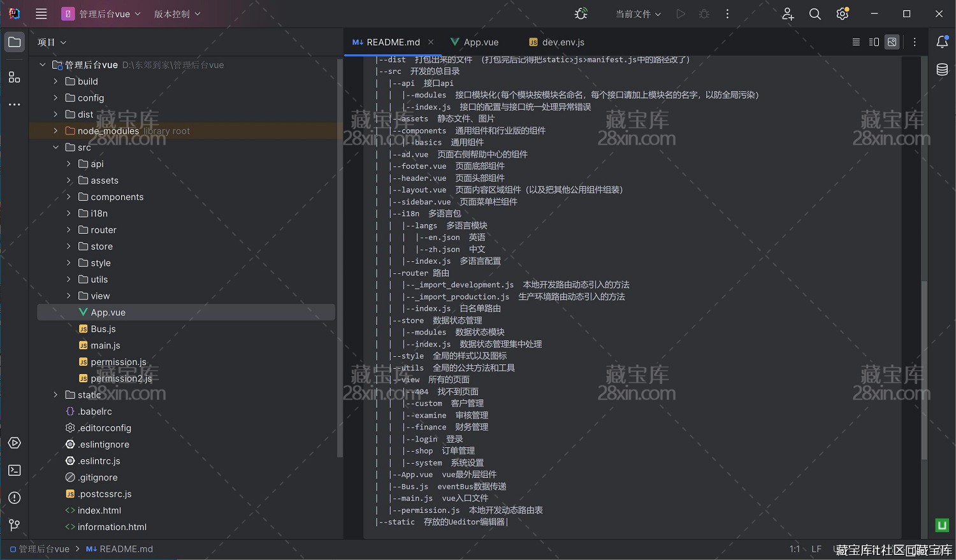956x560 pixels.
Task: Open the Git tool window icon
Action: tap(14, 525)
